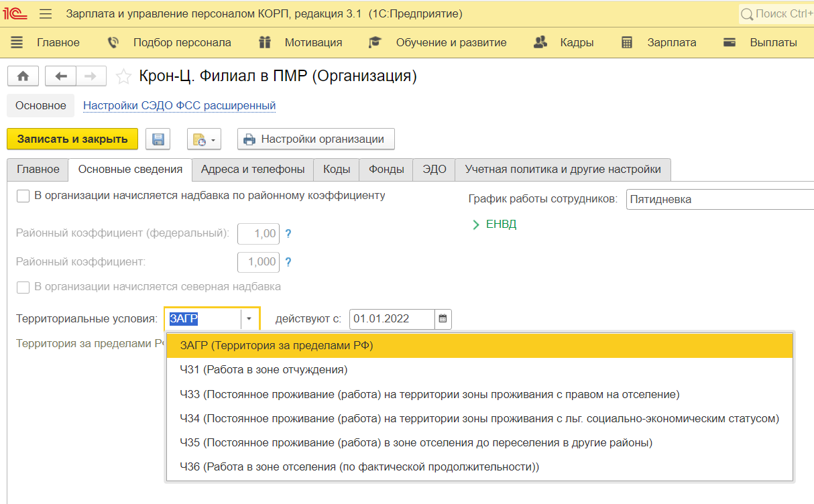Open the Адреса и телефоны tab
The image size is (814, 504).
point(253,170)
